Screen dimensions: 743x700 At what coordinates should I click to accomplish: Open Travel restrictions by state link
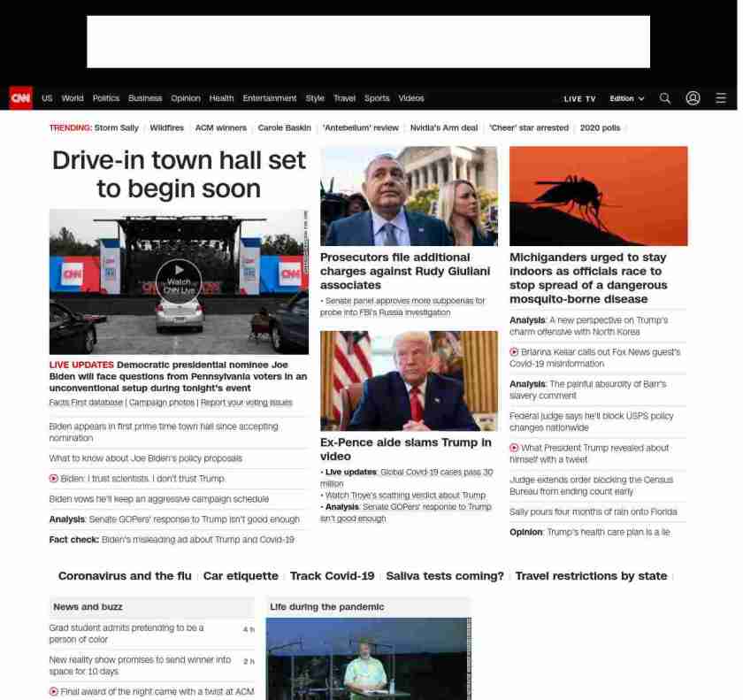591,576
